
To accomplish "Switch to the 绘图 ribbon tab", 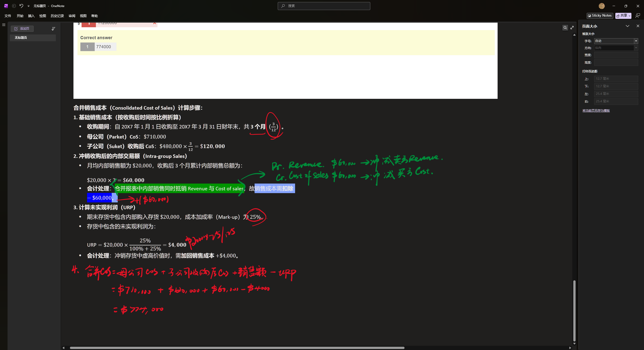I will [43, 16].
